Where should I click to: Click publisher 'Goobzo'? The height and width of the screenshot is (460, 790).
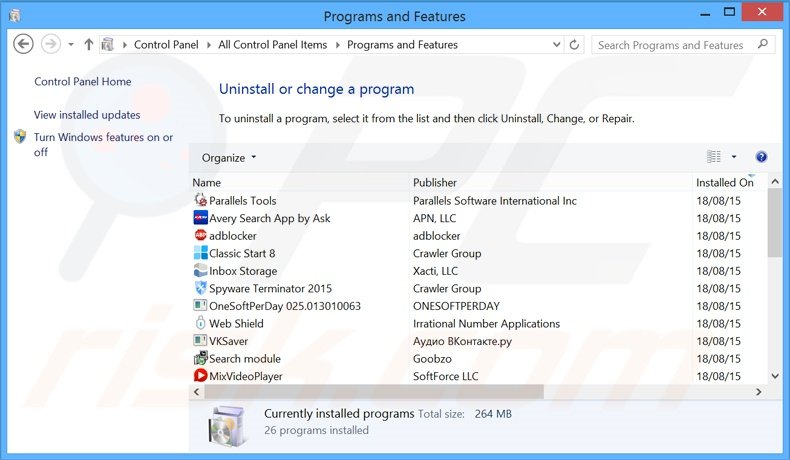(432, 359)
